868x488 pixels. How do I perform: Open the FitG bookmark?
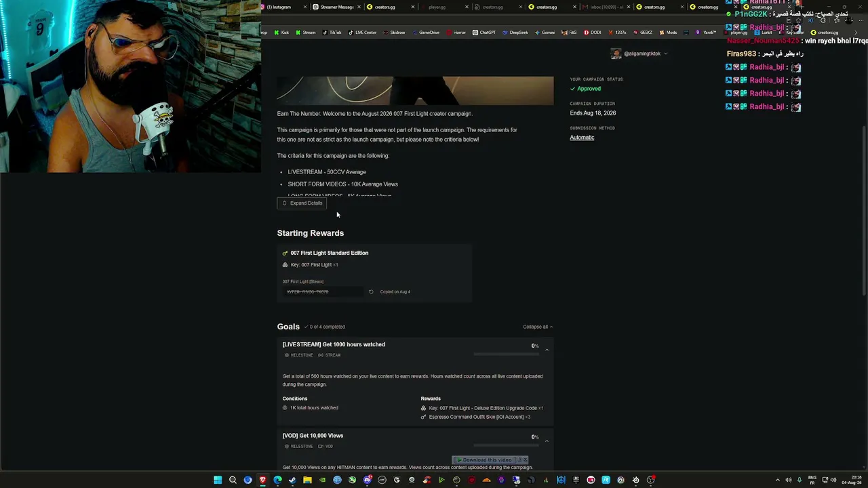[x=570, y=33]
